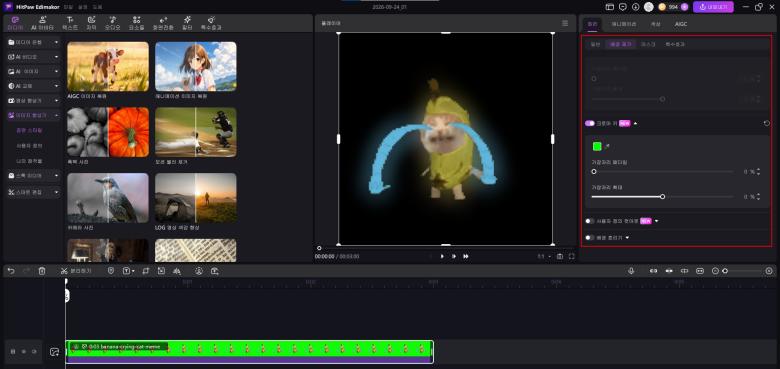The width and height of the screenshot is (780, 369).
Task: Click the edge feathering slider handle
Action: pyautogui.click(x=593, y=172)
